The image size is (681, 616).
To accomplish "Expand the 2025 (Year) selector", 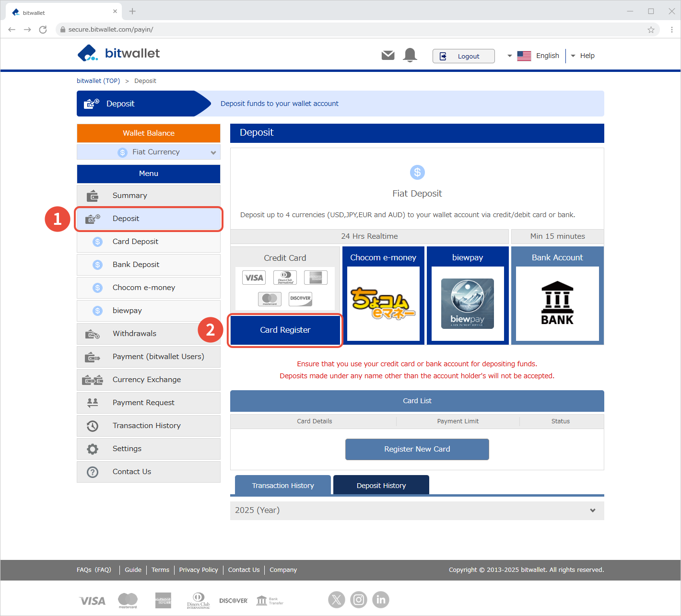I will 417,511.
